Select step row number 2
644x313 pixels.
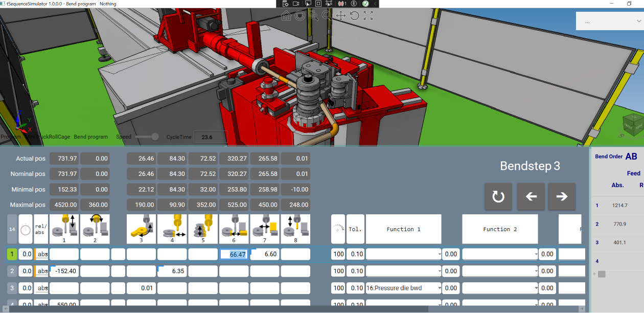12,271
